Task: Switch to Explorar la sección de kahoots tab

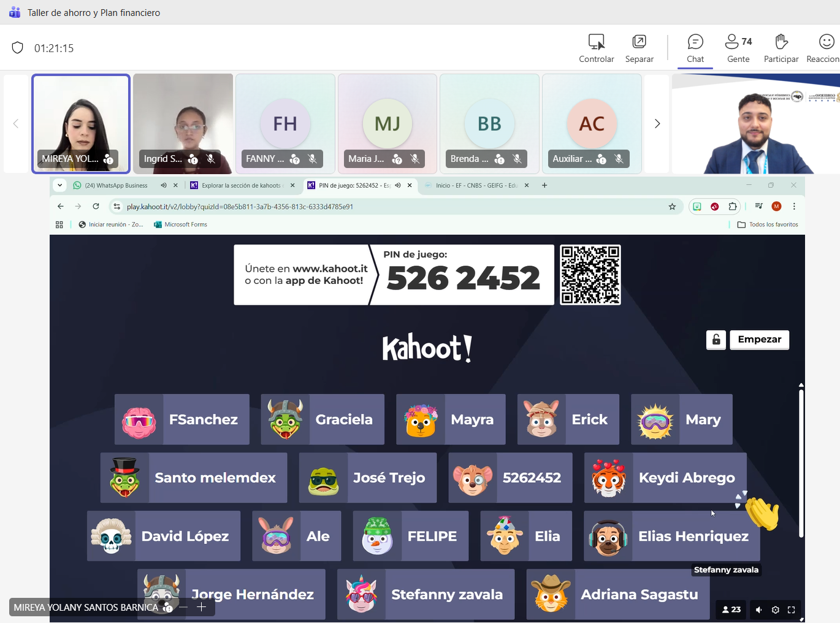Action: point(240,185)
